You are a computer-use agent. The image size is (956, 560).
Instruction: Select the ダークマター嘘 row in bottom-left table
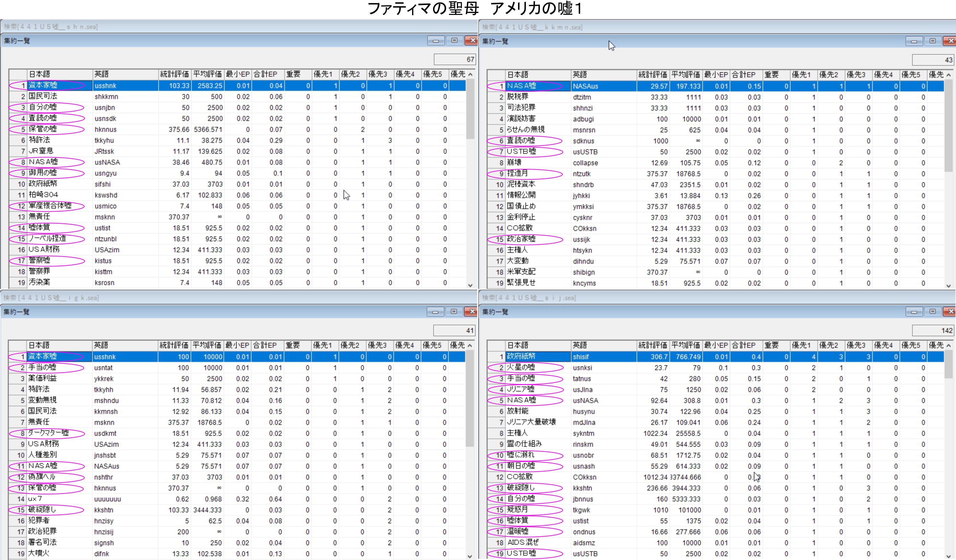pos(48,433)
